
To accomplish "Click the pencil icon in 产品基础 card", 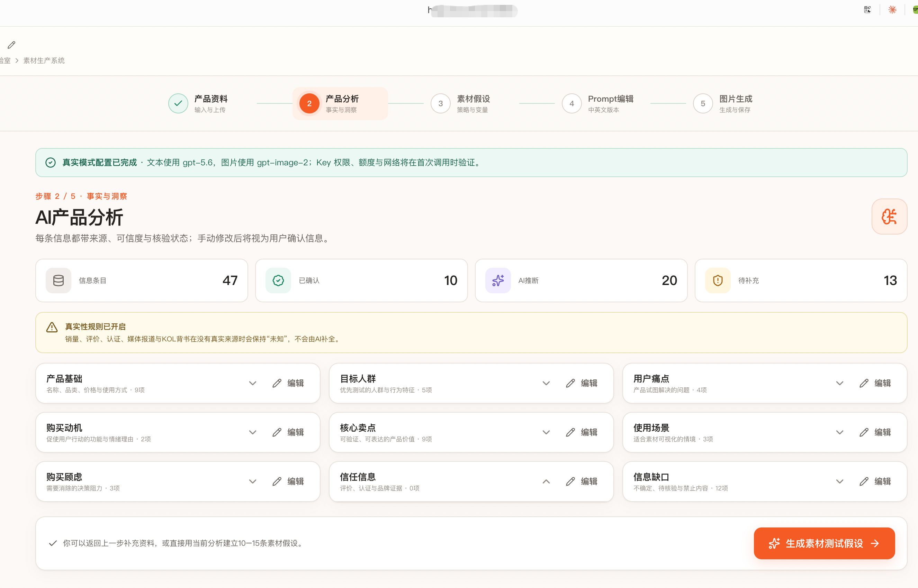I will (277, 383).
